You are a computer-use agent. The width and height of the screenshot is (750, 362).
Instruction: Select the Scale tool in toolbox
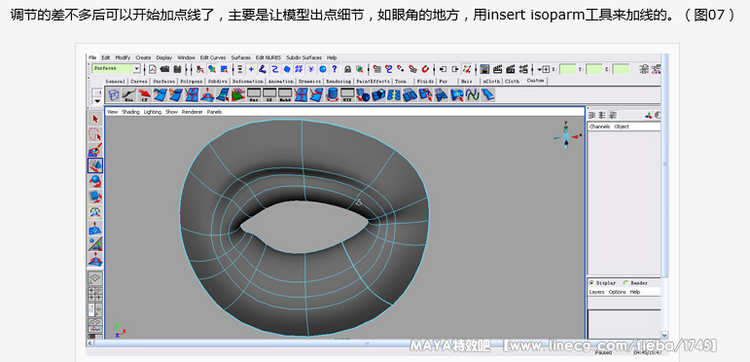click(x=95, y=197)
